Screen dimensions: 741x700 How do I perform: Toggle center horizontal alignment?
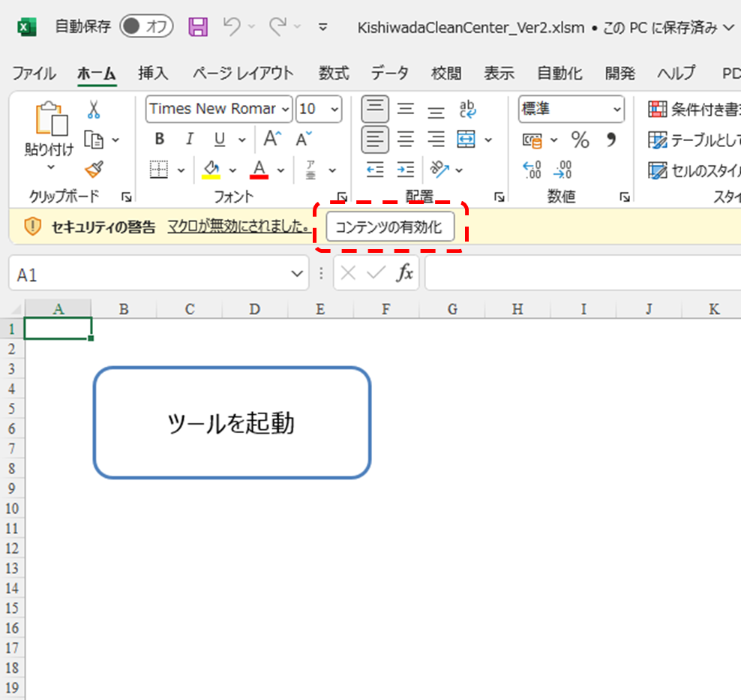[406, 140]
